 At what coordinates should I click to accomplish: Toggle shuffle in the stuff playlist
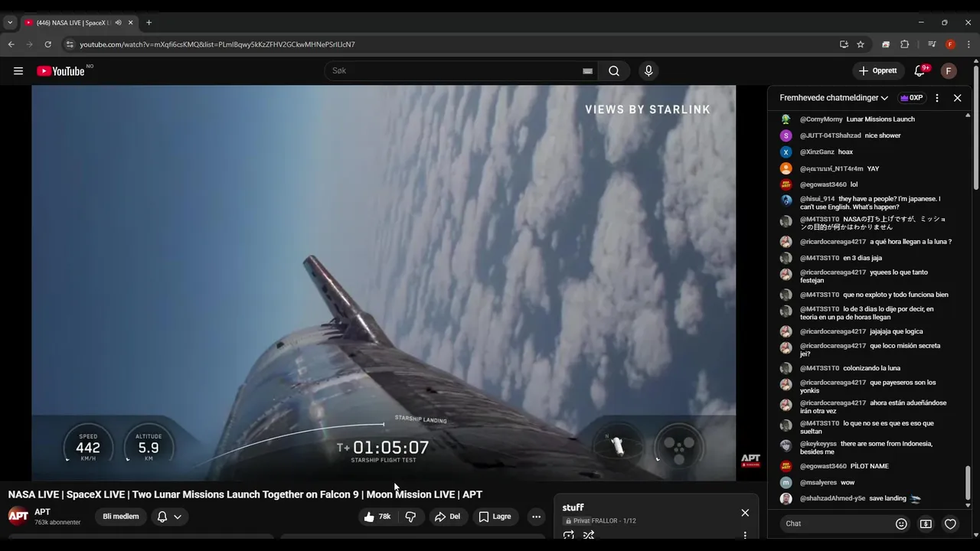pos(589,536)
